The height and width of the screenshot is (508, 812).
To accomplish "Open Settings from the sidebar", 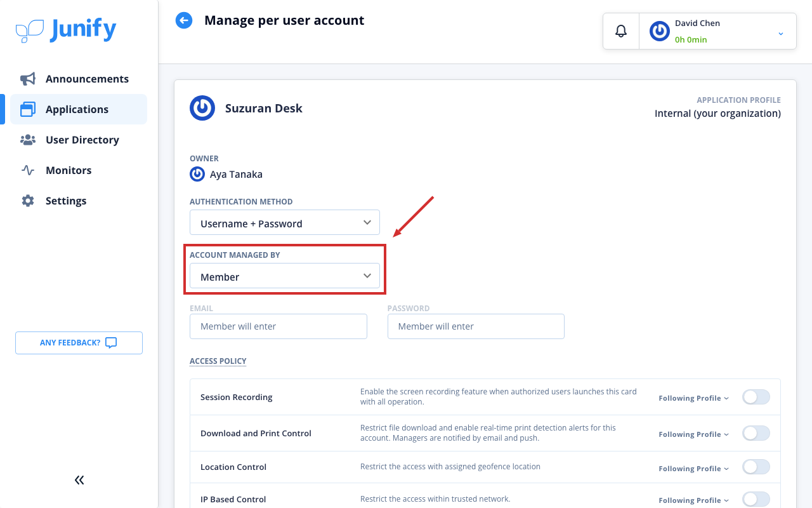I will [79, 201].
